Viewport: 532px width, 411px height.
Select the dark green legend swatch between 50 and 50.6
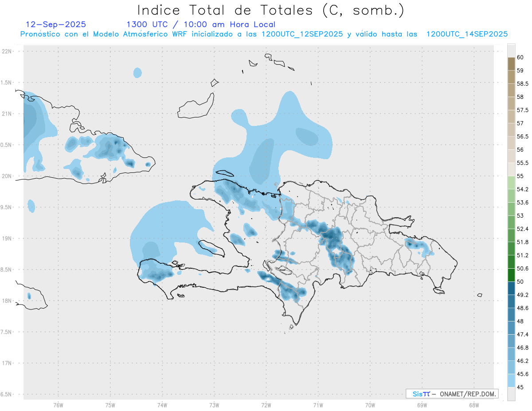511,275
